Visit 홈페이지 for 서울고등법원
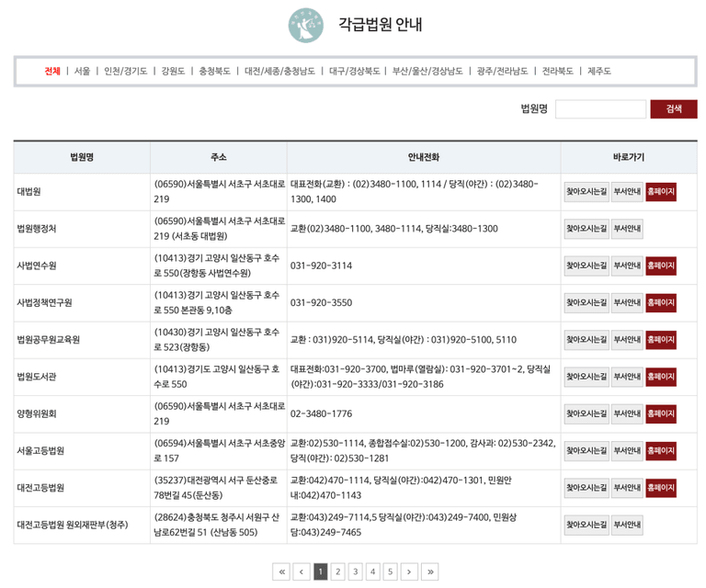The width and height of the screenshot is (706, 588). pos(661,451)
